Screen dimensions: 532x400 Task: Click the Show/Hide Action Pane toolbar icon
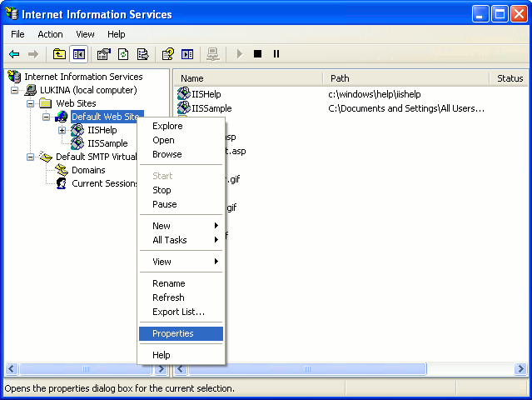[x=187, y=54]
